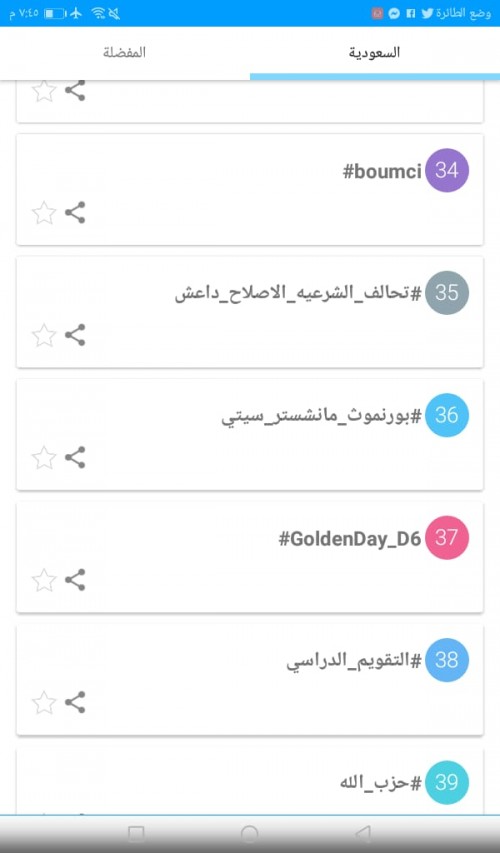
Task: Add #GoldenDay_D6 to favorites
Action: (44, 580)
